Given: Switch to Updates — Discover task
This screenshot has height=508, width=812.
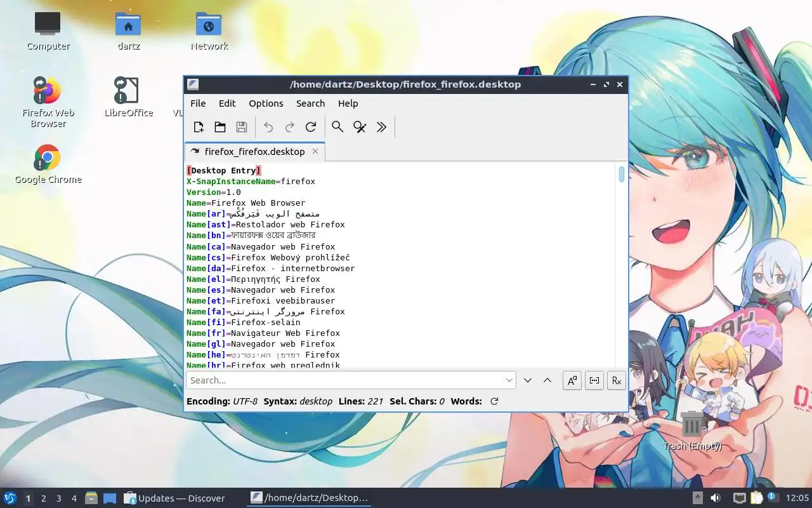Looking at the screenshot, I should (x=174, y=498).
